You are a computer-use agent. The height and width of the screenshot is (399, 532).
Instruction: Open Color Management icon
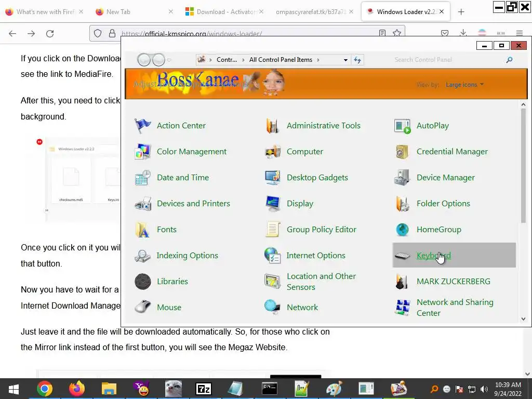coord(142,152)
